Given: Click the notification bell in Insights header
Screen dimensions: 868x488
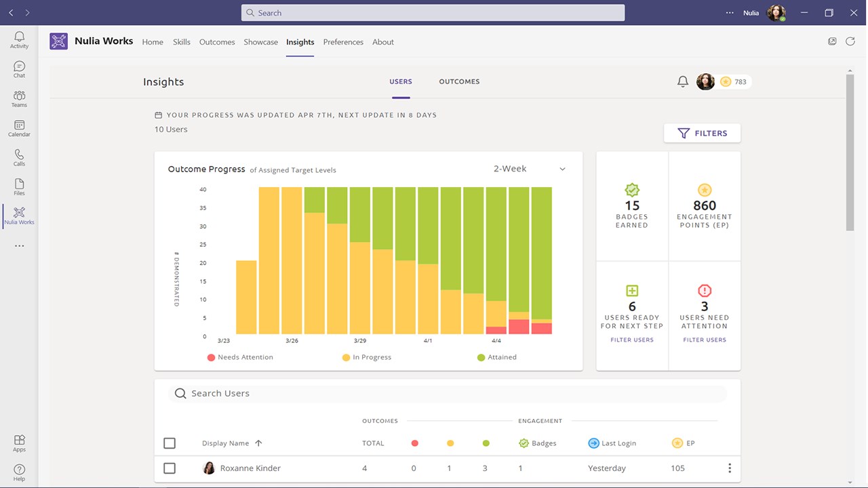Looking at the screenshot, I should click(x=683, y=82).
